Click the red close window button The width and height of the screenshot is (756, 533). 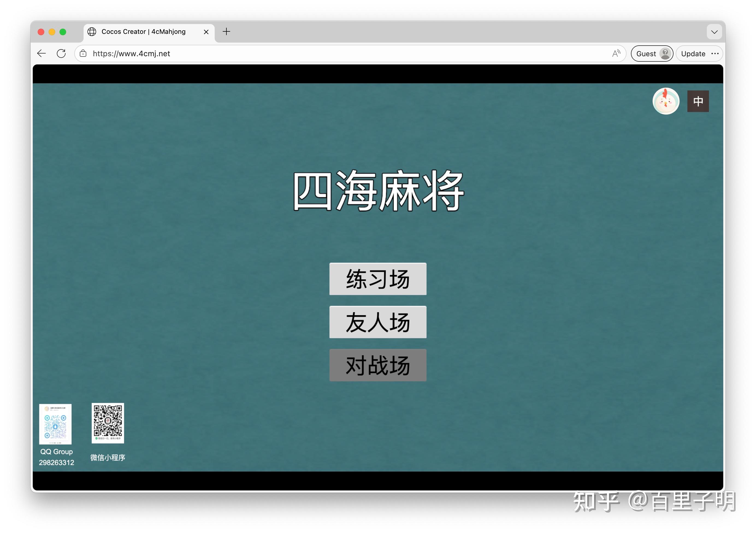click(41, 32)
